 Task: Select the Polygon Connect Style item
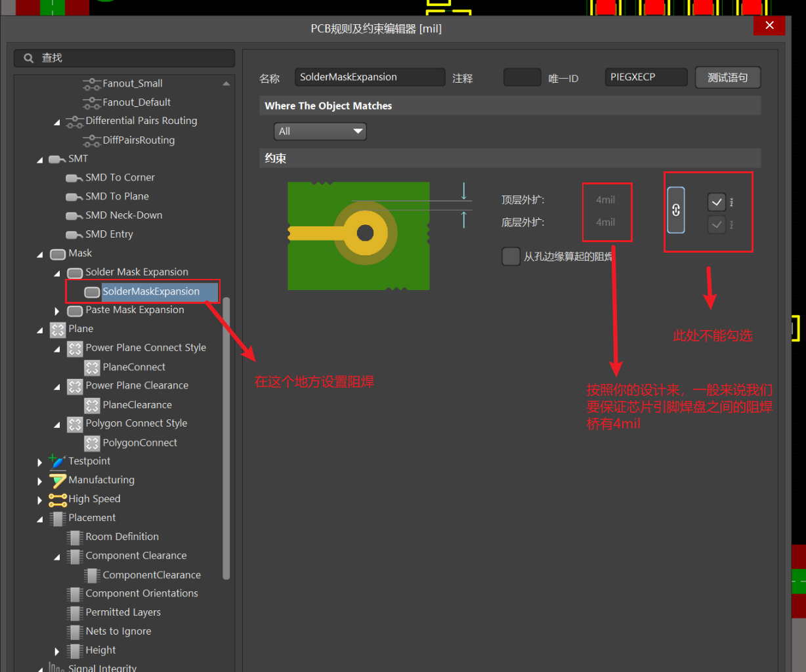coord(137,423)
